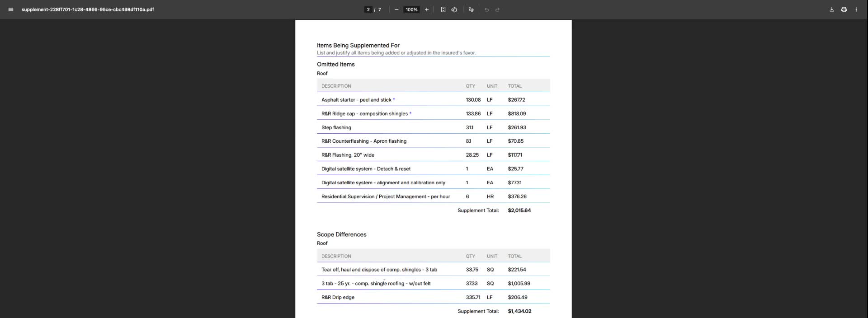Click the $206.49 total value
Viewport: 868px width, 318px height.
pos(518,298)
